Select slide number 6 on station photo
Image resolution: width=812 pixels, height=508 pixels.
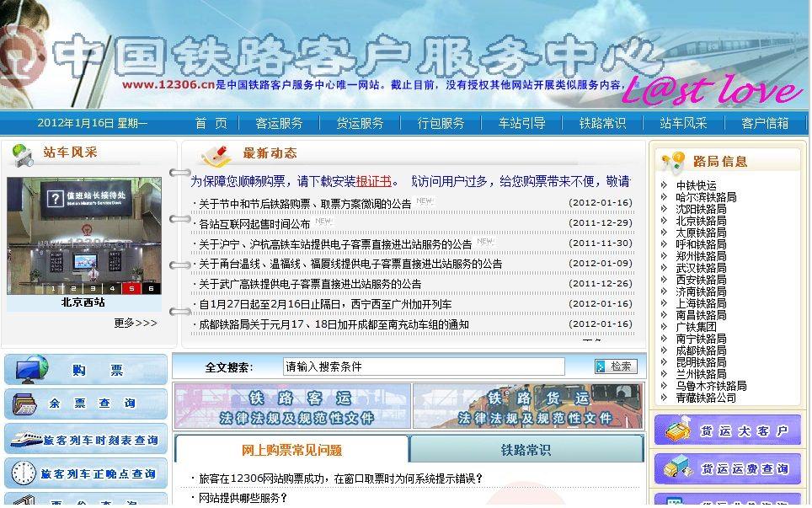(x=152, y=288)
